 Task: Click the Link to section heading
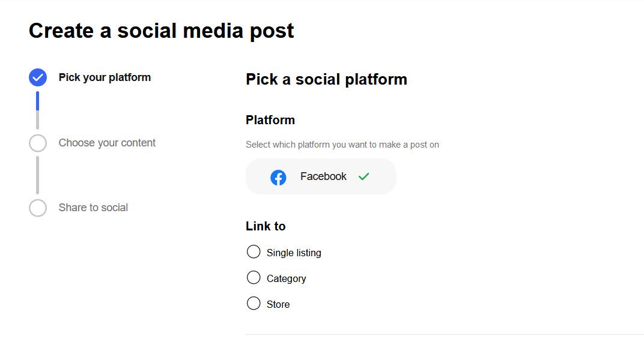[x=266, y=226]
